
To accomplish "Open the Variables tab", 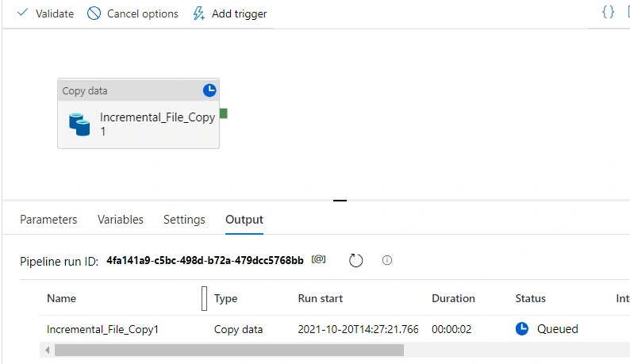I will [x=120, y=220].
